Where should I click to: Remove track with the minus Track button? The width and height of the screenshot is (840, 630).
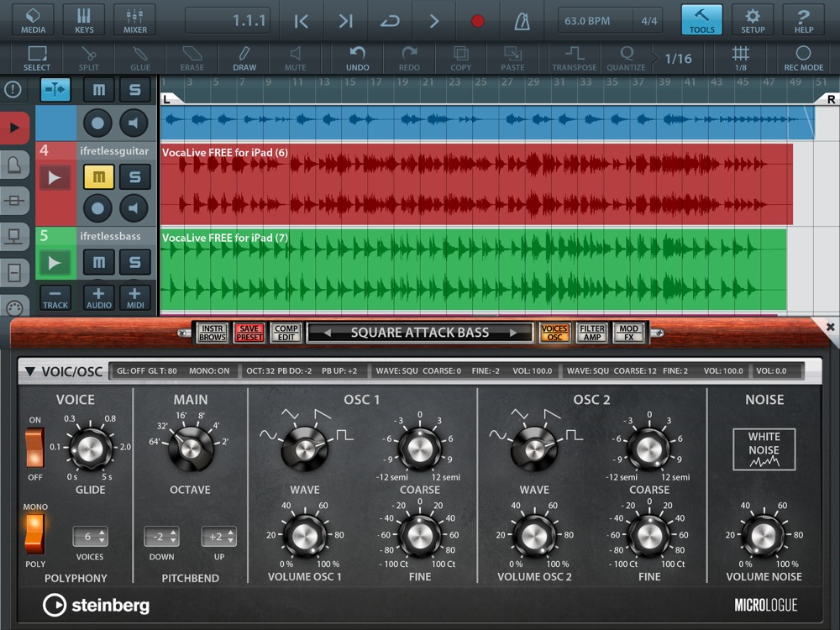[x=55, y=298]
